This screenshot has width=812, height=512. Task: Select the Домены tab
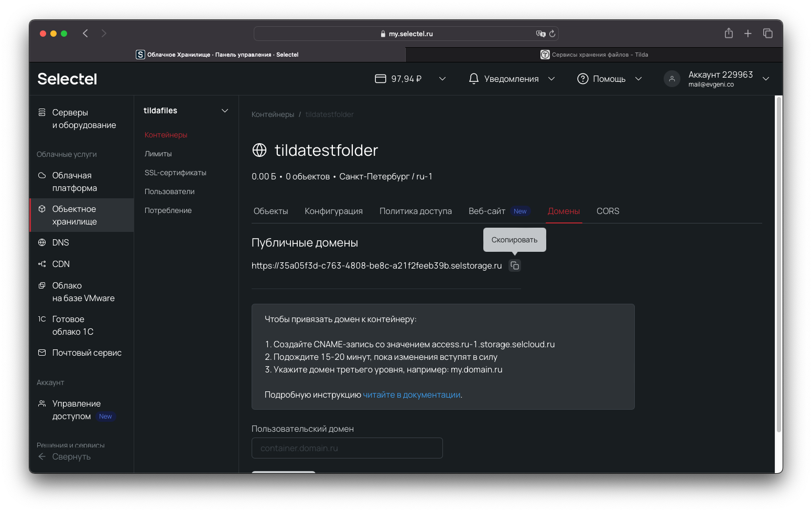pyautogui.click(x=564, y=211)
